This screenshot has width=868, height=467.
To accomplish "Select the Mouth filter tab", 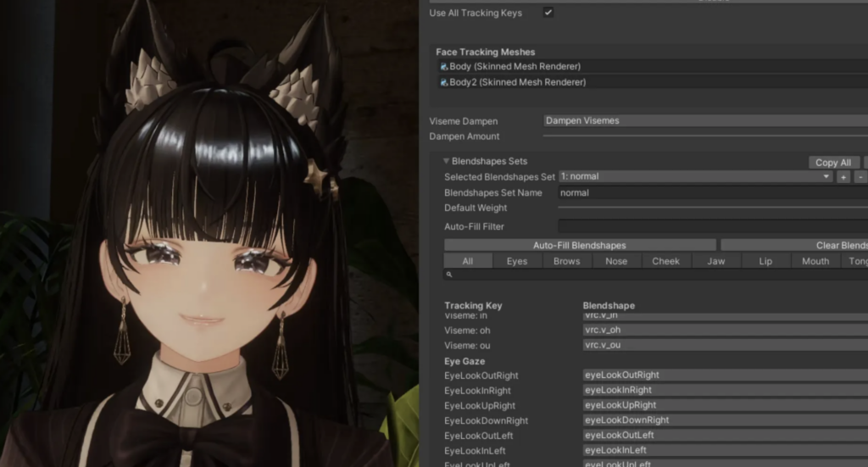I will (x=815, y=261).
